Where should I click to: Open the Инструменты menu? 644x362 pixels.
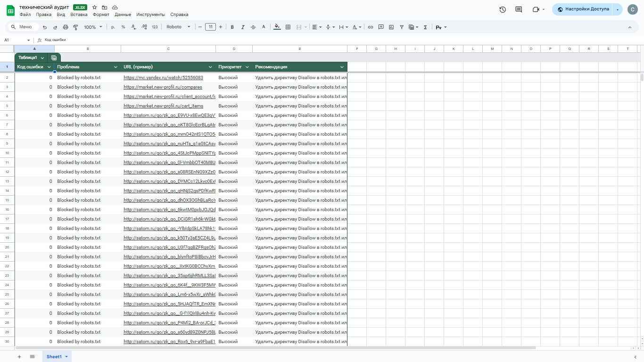(150, 15)
